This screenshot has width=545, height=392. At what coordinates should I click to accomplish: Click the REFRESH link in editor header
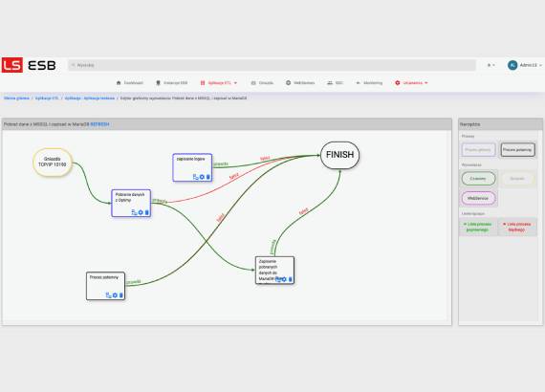99,124
